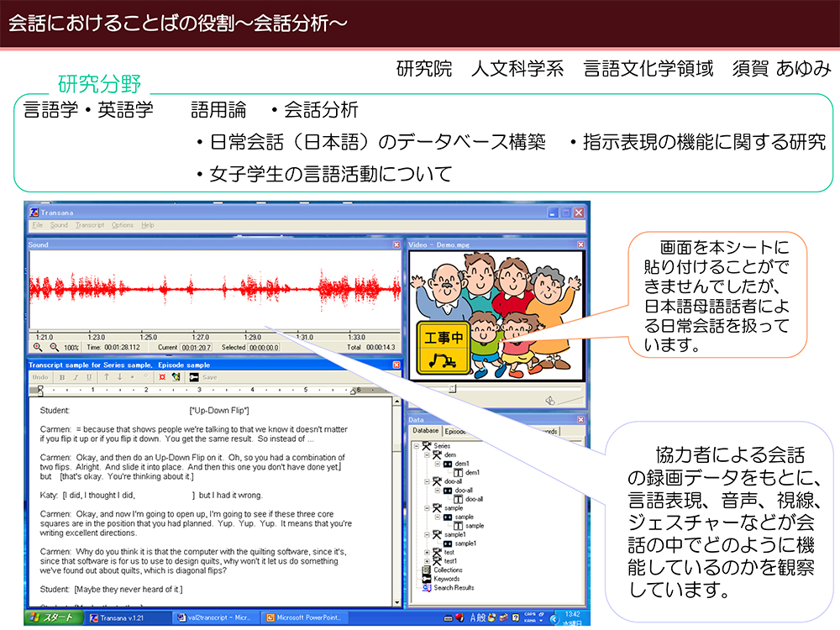
Task: Close the Video Demo.mpg panel
Action: (580, 244)
